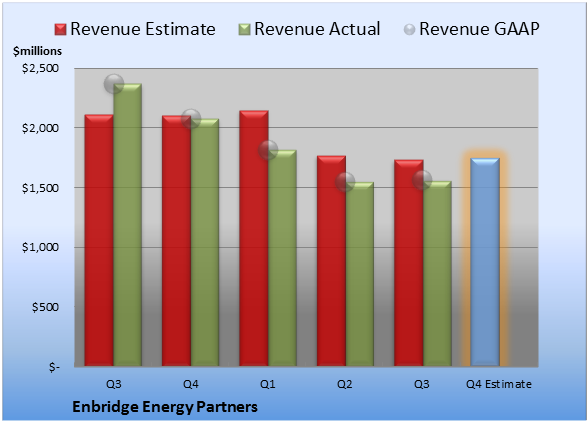The image size is (588, 422).
Task: Select the 'Revenue GAAP' legend label
Action: (479, 29)
